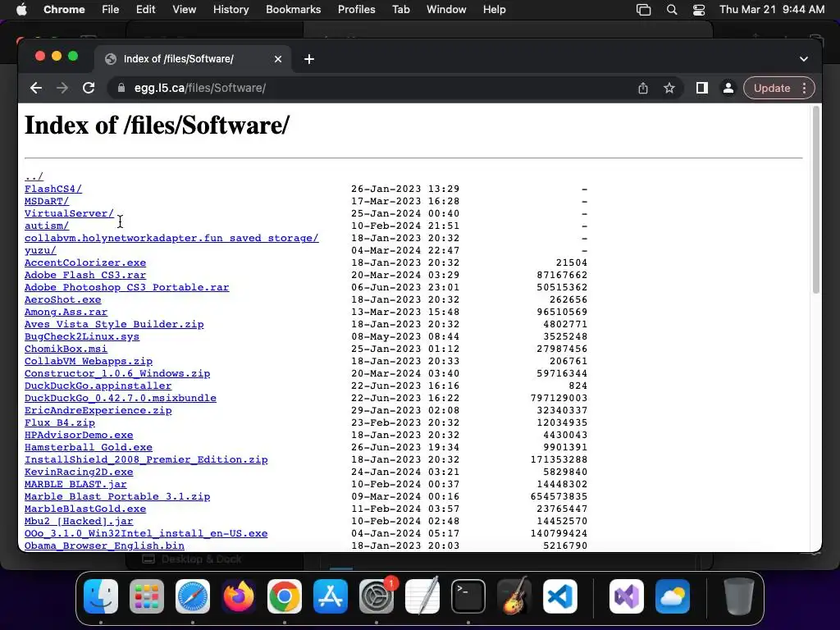Open Visual Studio from the Dock
The image size is (840, 630).
(627, 596)
